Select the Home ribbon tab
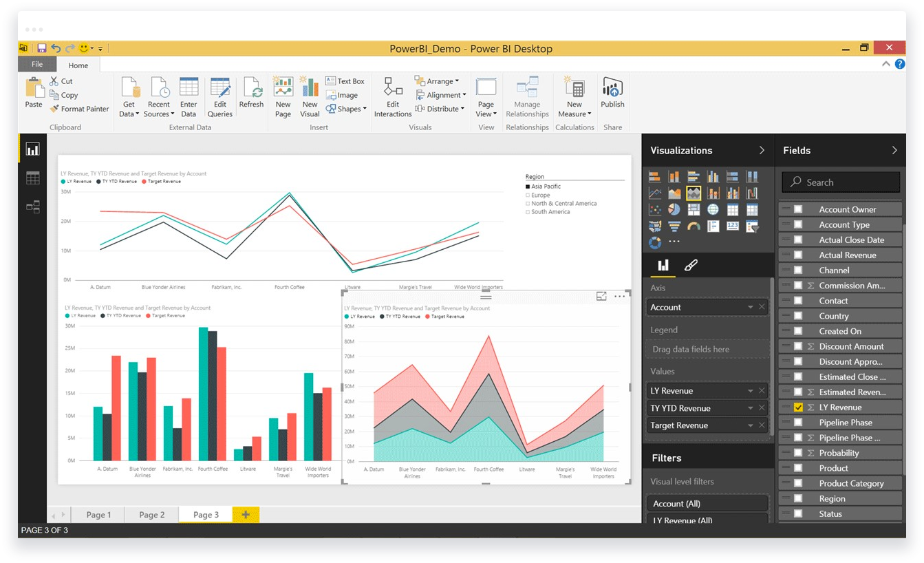This screenshot has width=924, height=563. pyautogui.click(x=78, y=65)
